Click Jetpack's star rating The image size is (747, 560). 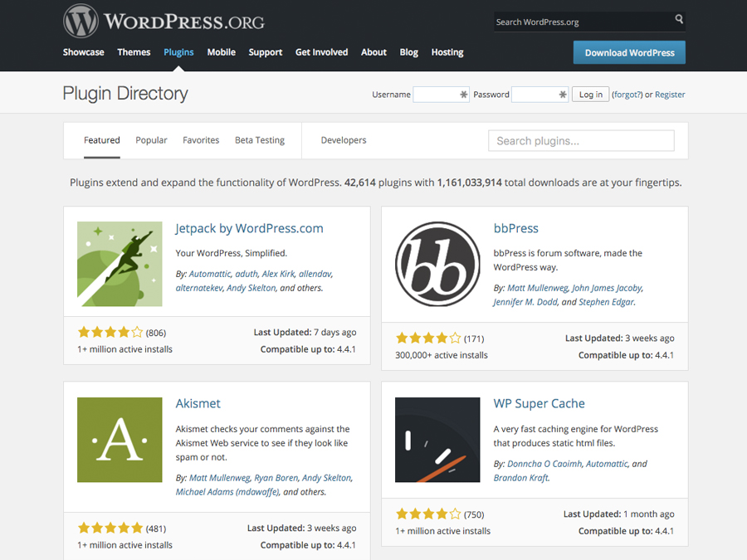point(110,333)
